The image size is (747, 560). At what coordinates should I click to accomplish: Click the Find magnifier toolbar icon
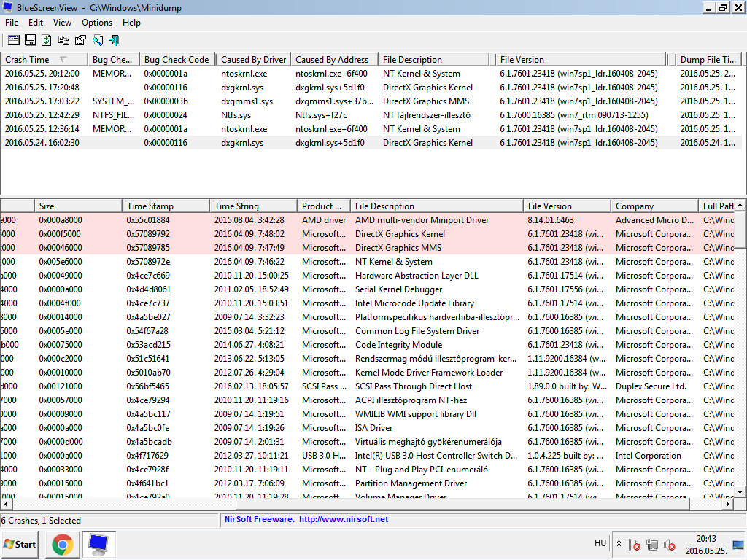point(98,41)
